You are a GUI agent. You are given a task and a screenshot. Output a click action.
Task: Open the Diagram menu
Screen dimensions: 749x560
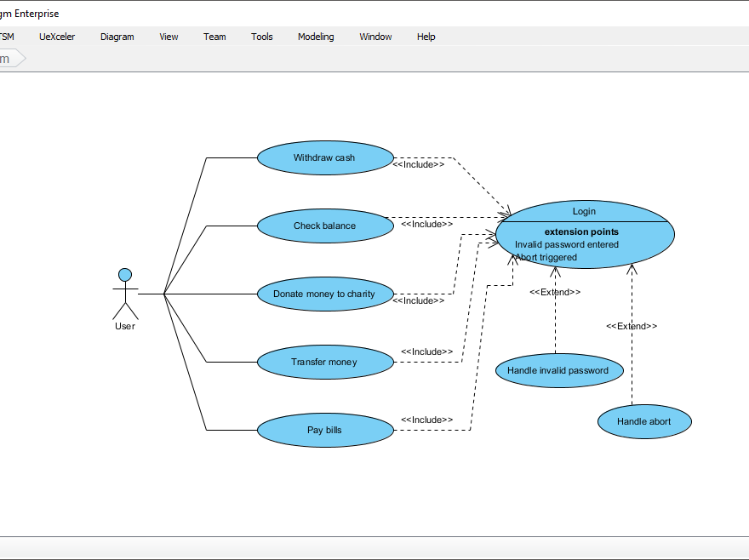pos(117,37)
